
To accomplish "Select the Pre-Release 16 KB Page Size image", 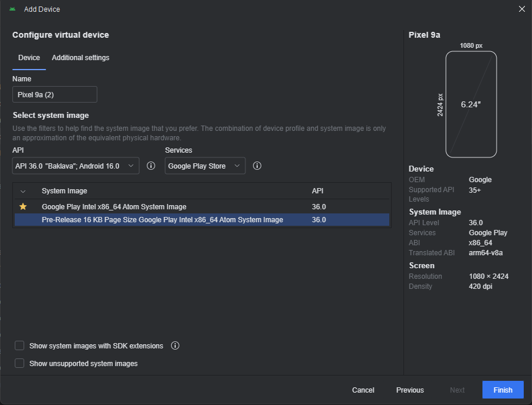I will point(162,220).
